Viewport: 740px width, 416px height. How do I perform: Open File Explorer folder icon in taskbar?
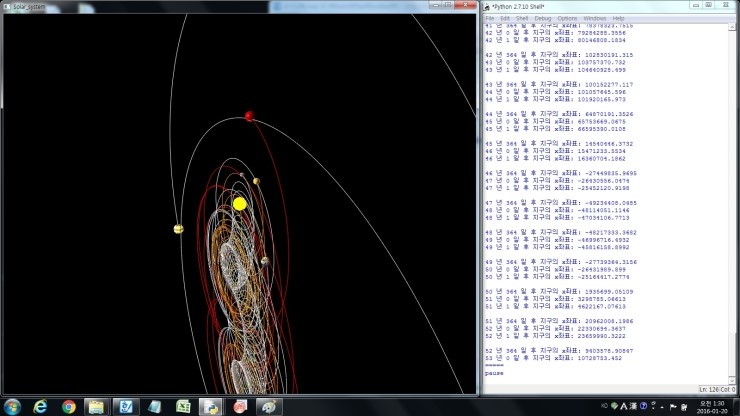[x=96, y=406]
